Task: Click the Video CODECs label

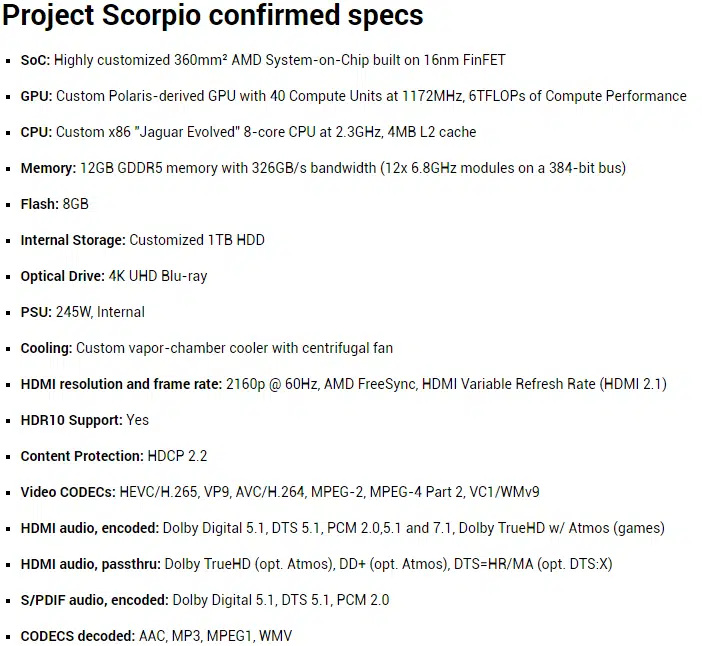Action: click(x=68, y=492)
